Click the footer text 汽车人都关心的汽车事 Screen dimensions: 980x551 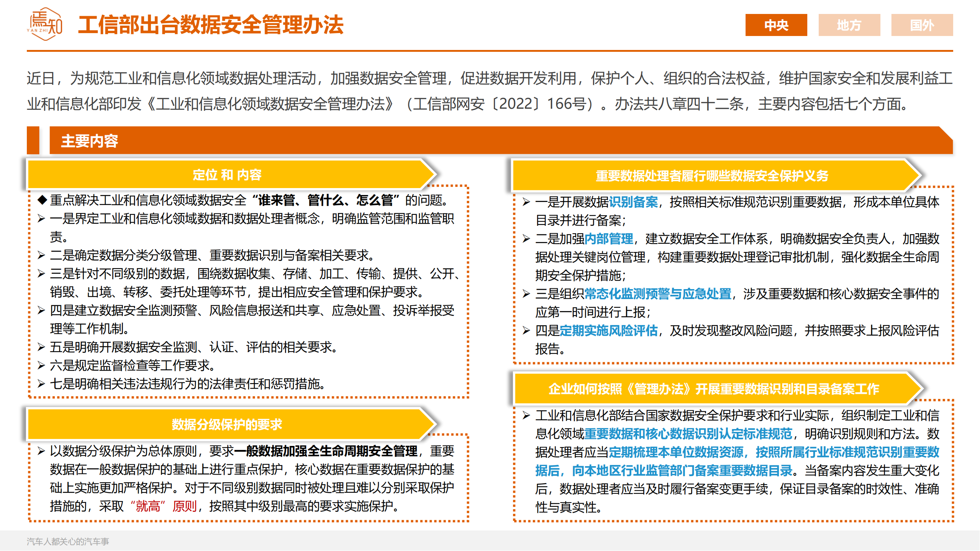[68, 541]
